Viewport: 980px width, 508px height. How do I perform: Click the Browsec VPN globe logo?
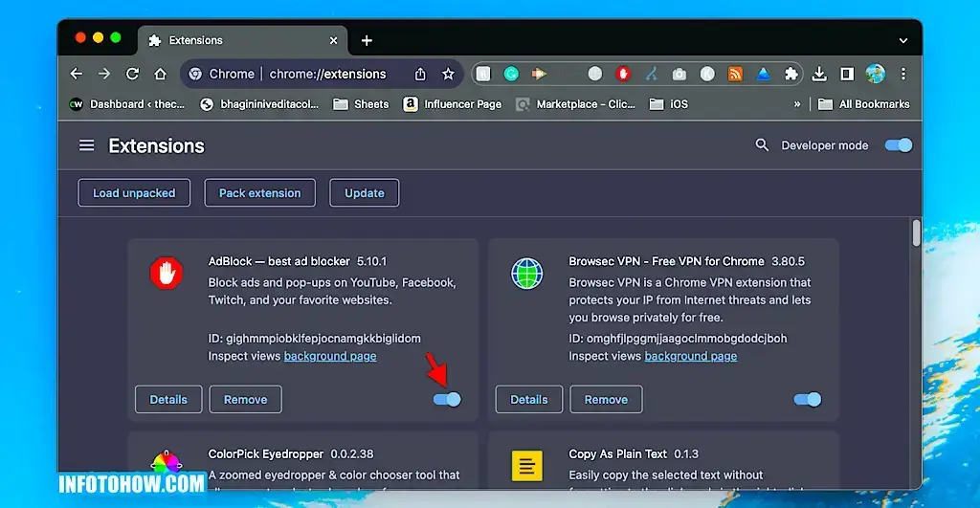tap(527, 274)
